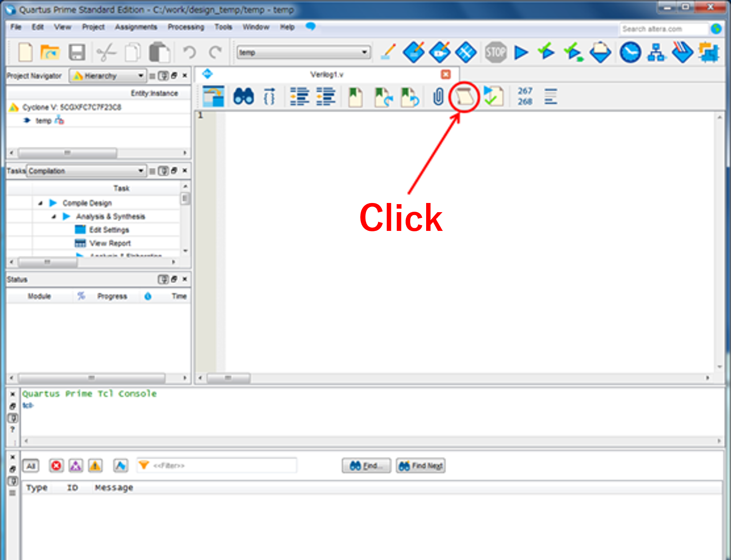Save the file with the floppy disk icon
The image size is (731, 560).
77,52
